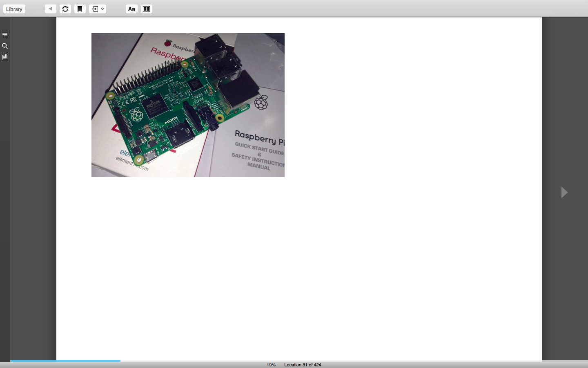Click the blue reading progress bar
The image size is (588, 368).
click(65, 361)
